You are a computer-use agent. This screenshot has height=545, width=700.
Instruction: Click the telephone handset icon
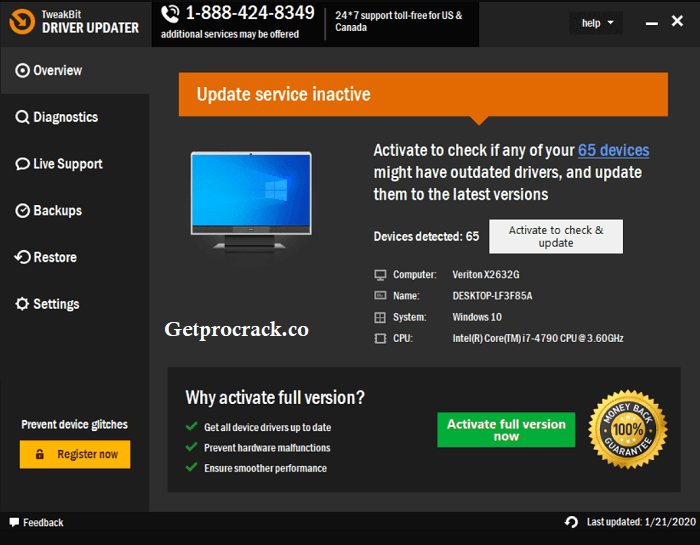click(170, 14)
